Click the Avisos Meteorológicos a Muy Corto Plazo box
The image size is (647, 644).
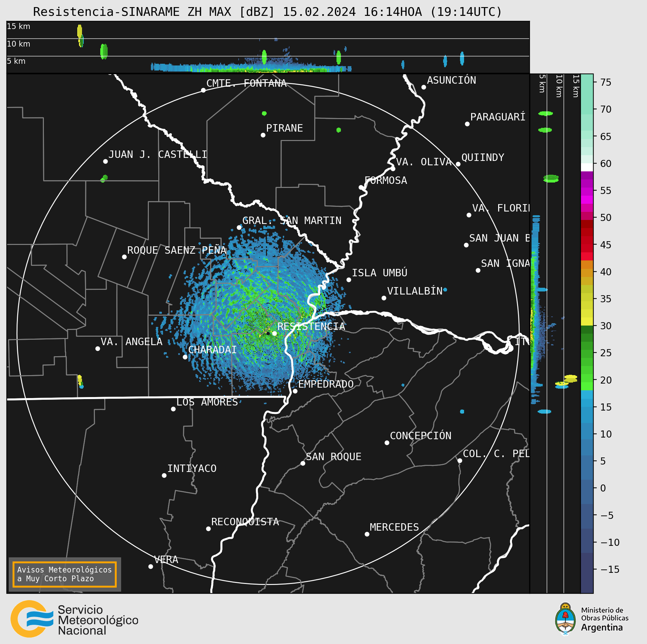coord(64,574)
